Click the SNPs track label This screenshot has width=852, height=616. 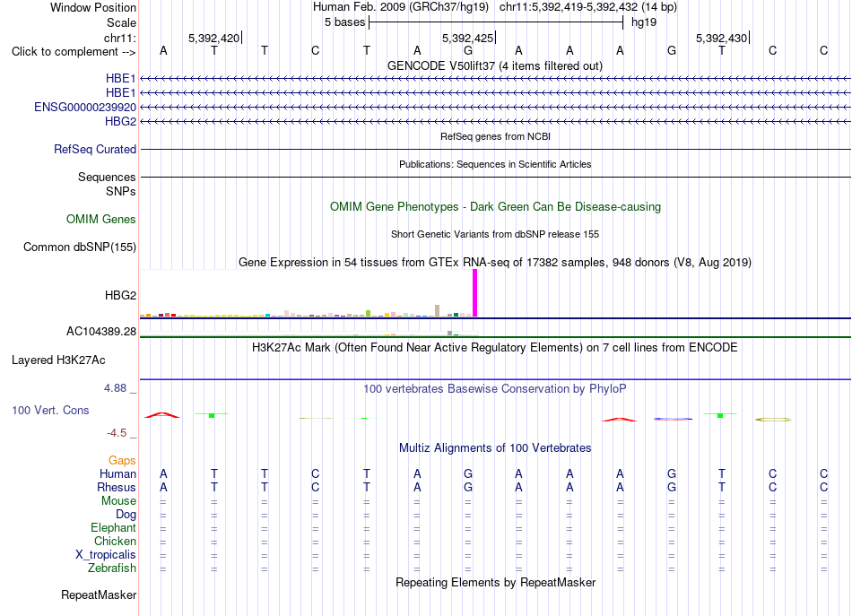(x=121, y=191)
